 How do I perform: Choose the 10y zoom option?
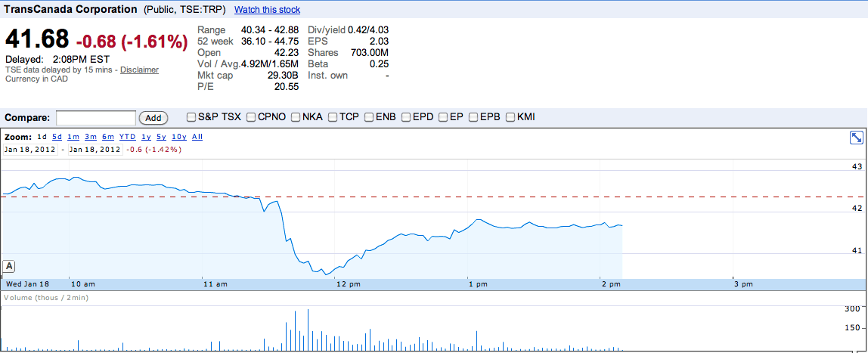pos(178,137)
